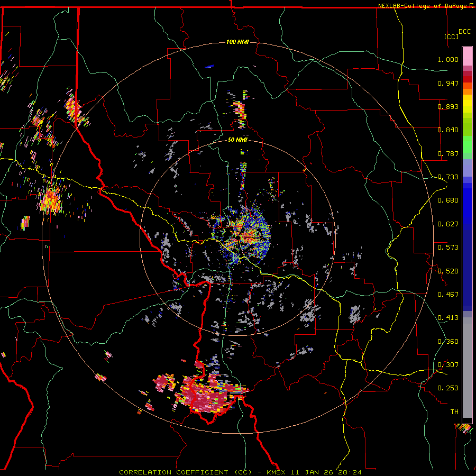476x476 pixels.
Task: Select the 0.573 scale value
Action: [448, 248]
